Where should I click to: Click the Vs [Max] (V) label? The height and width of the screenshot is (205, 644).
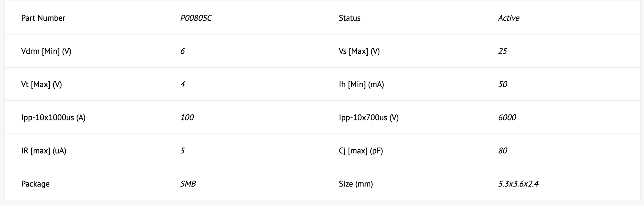[x=359, y=51]
